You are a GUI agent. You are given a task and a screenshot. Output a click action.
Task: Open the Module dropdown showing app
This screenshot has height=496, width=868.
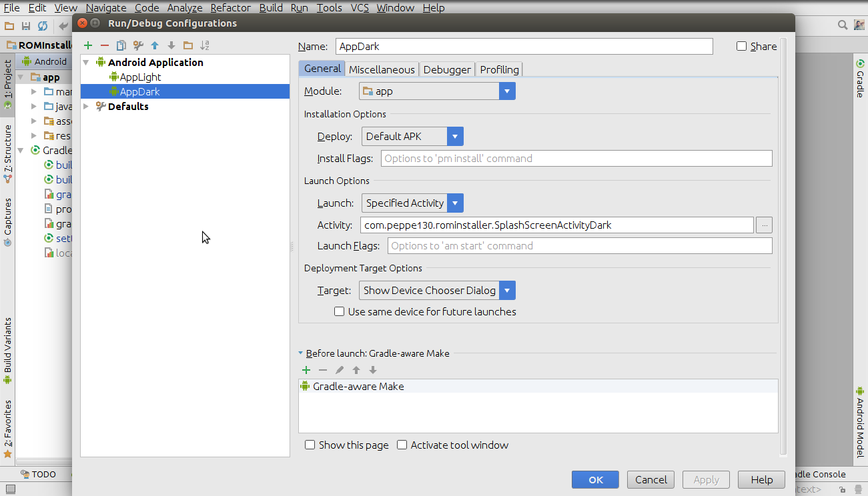[x=437, y=91]
